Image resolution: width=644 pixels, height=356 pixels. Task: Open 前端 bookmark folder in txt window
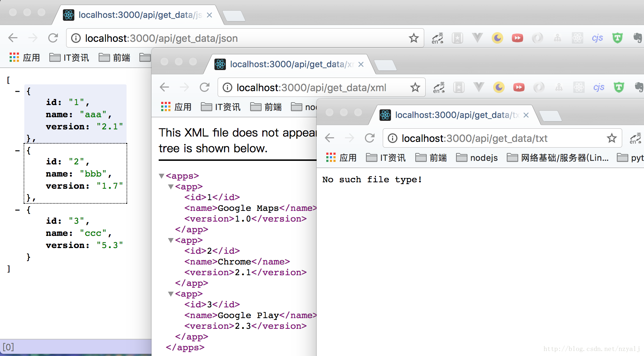(431, 158)
